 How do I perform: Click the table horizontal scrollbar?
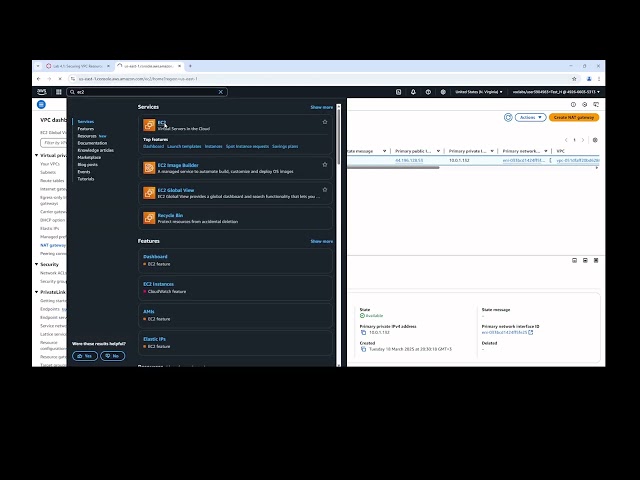(393, 167)
